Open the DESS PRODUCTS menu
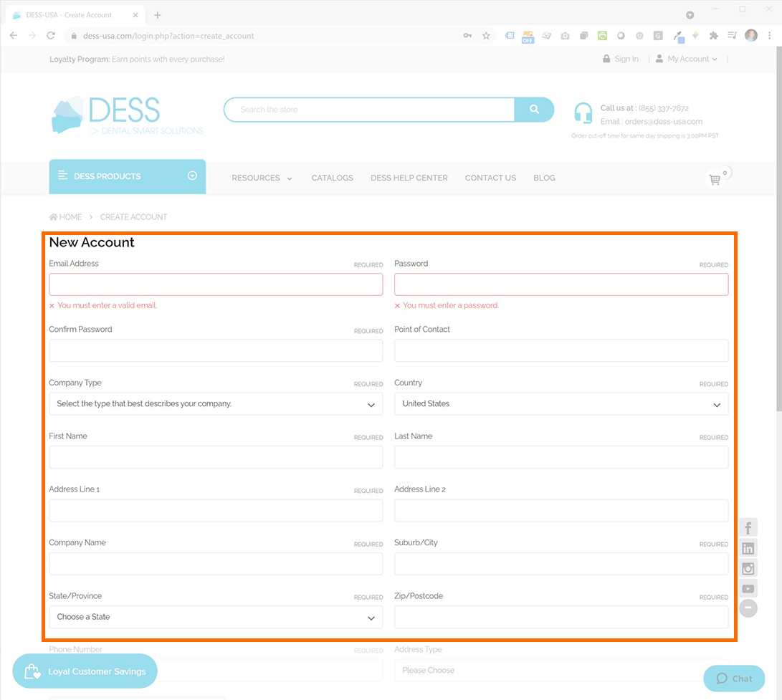 tap(128, 176)
